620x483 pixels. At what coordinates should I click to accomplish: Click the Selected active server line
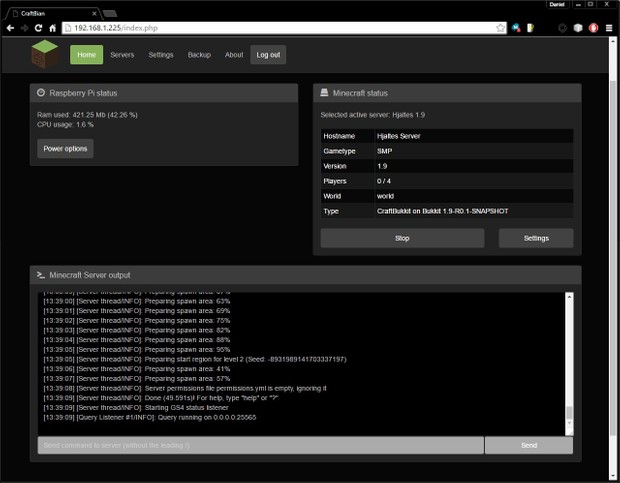click(x=372, y=115)
